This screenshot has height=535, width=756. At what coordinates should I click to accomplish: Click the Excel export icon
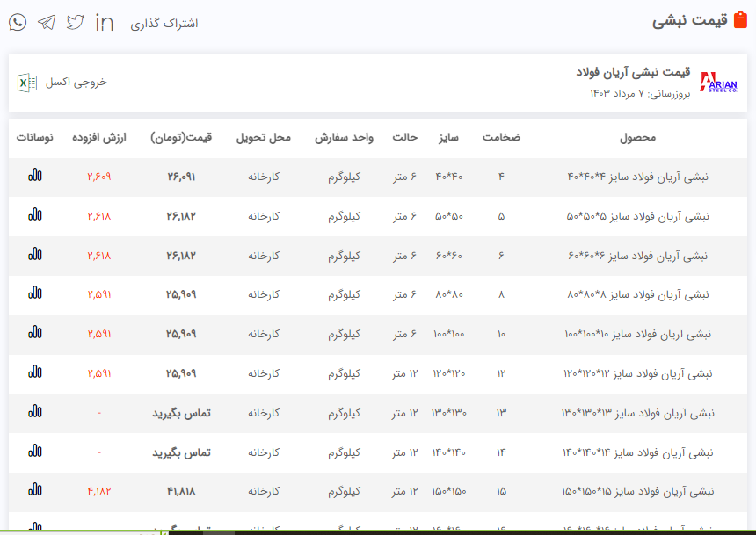click(27, 83)
